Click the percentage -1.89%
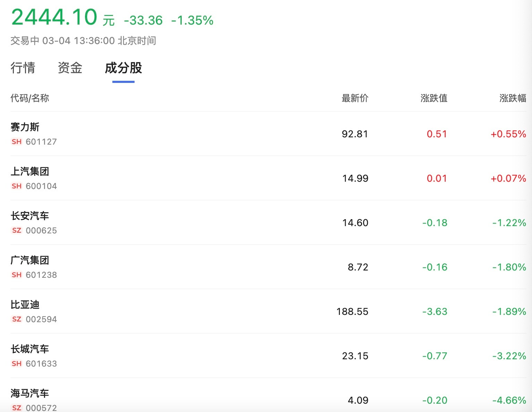 (509, 311)
